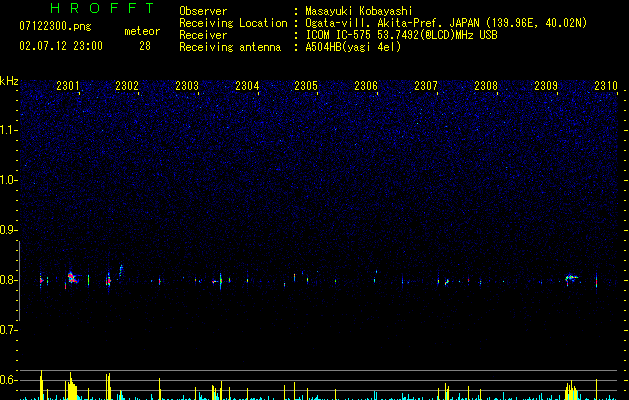
Task: Click the bright meteor echo near 2301
Action: click(x=72, y=278)
